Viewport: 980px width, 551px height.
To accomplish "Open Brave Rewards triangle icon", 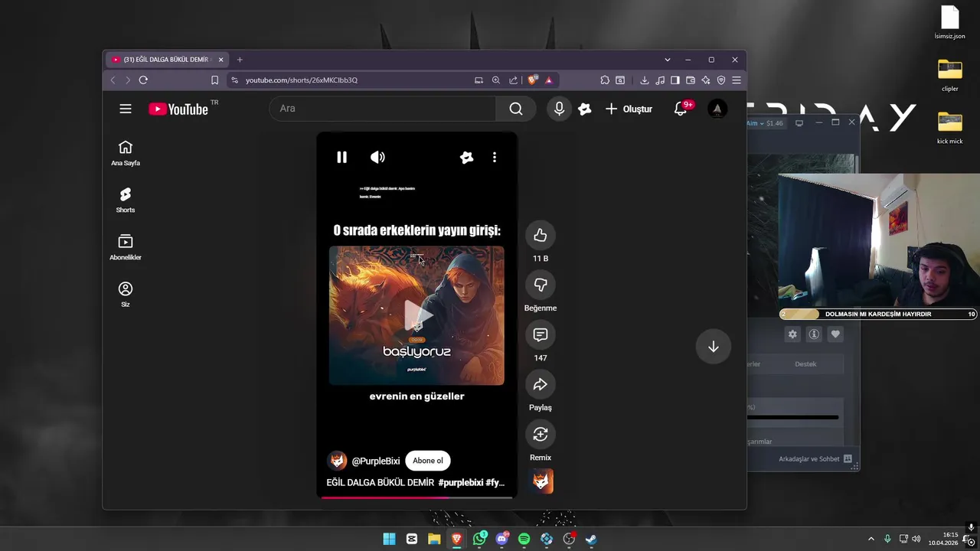I will tap(548, 80).
